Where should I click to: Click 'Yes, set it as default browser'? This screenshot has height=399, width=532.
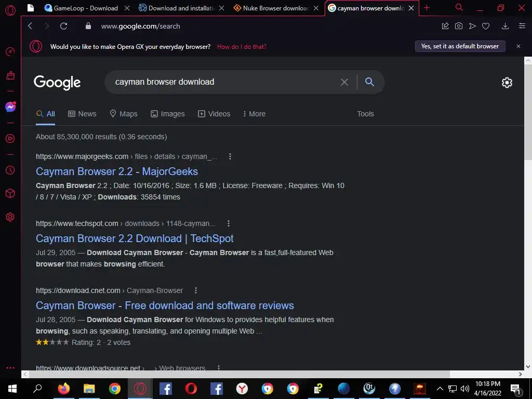pos(460,46)
